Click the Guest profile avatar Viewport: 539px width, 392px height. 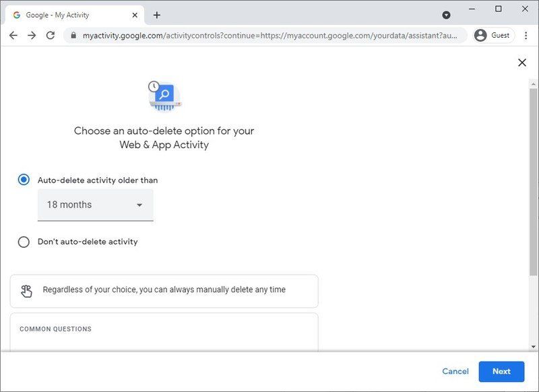point(480,35)
